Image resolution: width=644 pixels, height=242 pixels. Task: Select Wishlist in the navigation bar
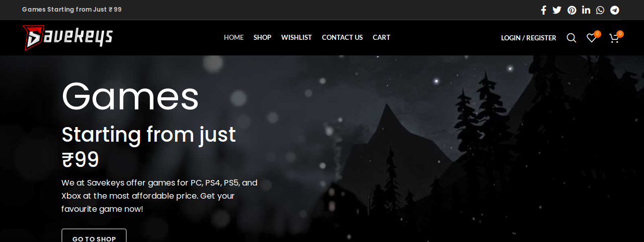pos(296,37)
